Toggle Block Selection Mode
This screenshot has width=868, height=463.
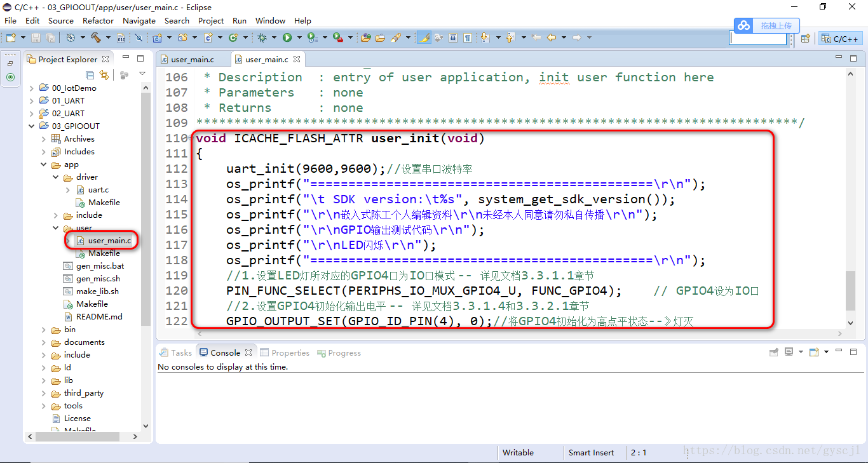coord(453,37)
